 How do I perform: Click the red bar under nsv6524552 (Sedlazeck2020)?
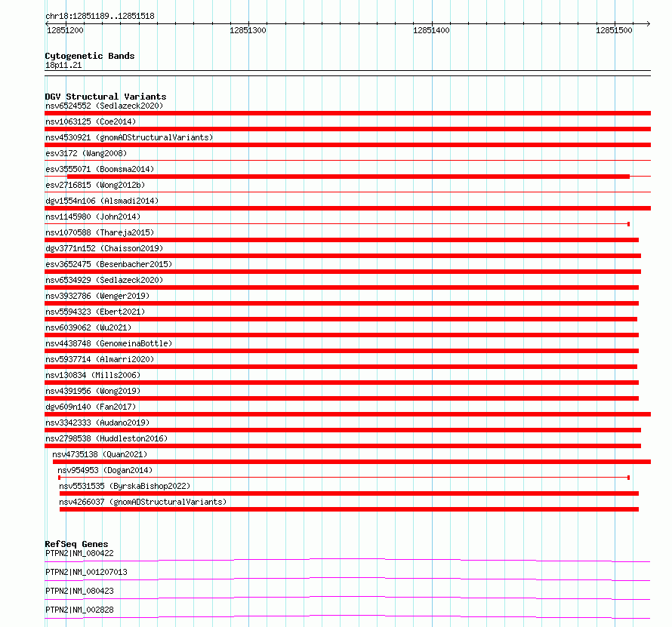pos(348,113)
